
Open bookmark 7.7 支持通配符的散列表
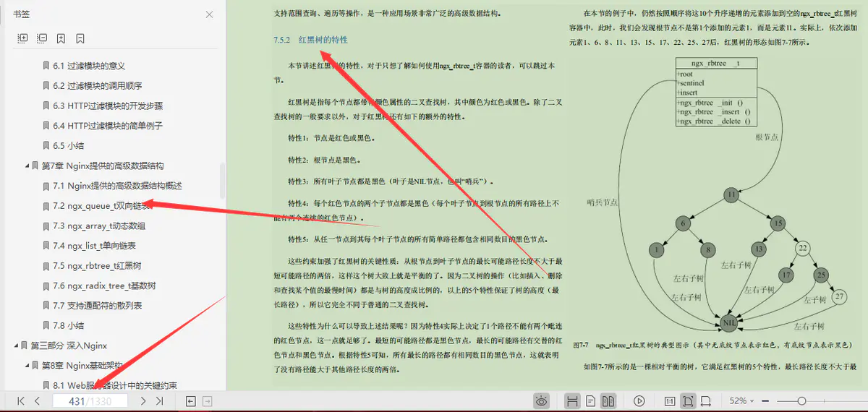[98, 306]
